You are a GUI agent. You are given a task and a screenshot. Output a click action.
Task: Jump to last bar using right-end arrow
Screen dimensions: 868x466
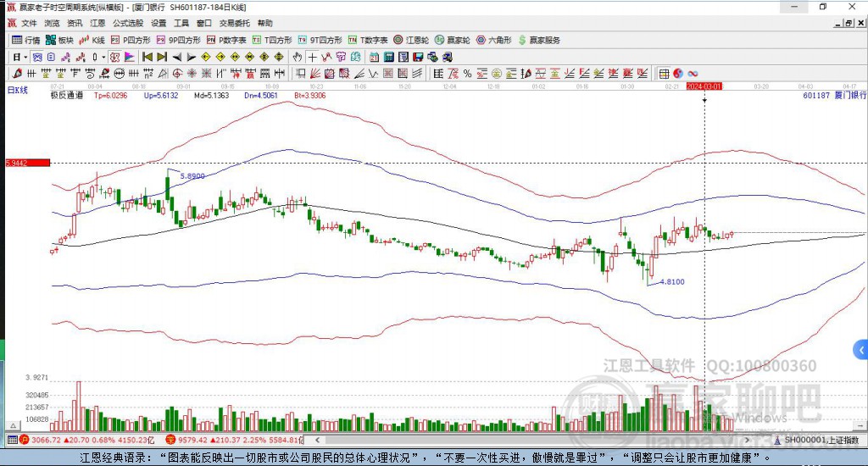pos(162,57)
